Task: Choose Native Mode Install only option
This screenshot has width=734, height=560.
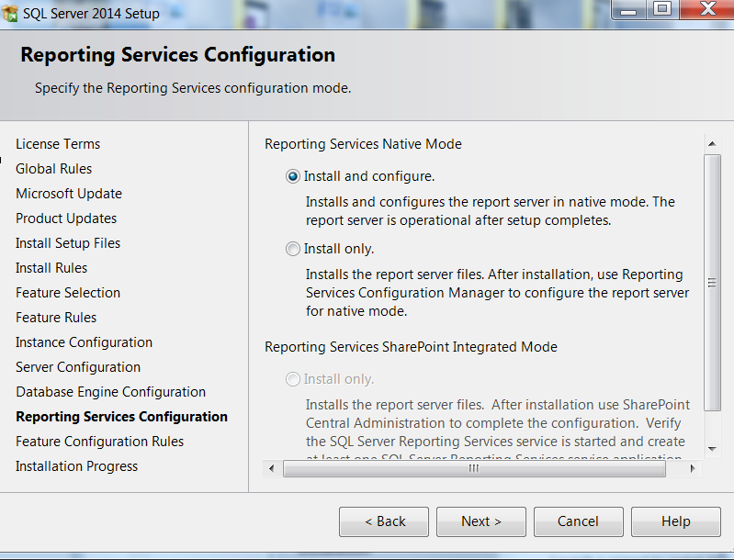Action: click(293, 249)
